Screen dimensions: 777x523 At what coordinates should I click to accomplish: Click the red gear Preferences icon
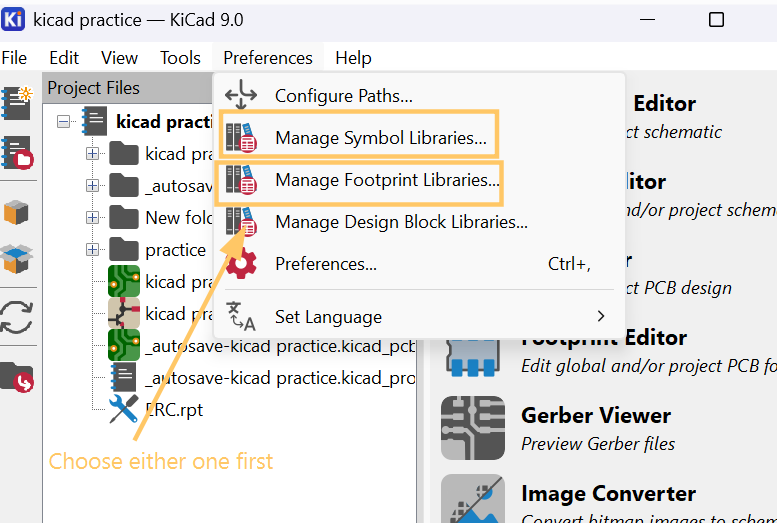pos(241,264)
